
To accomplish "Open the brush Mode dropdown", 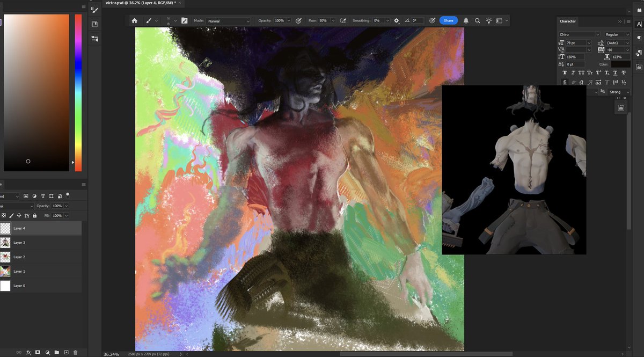I will [229, 21].
